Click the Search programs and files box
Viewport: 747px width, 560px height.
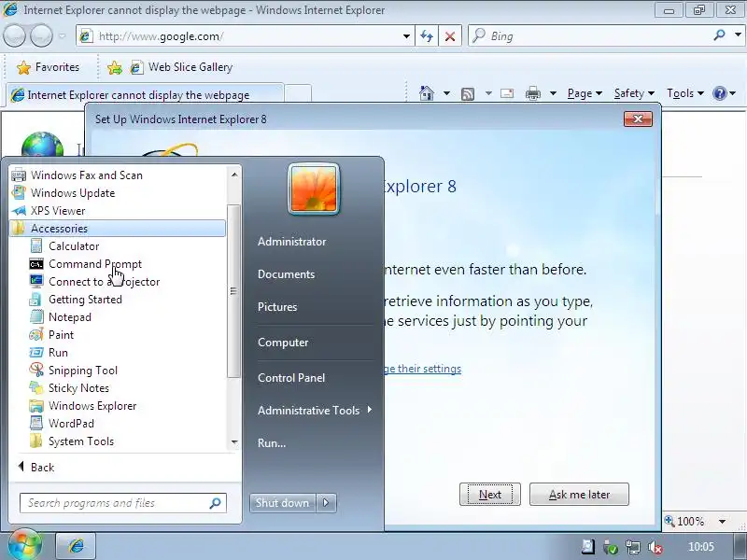[123, 503]
